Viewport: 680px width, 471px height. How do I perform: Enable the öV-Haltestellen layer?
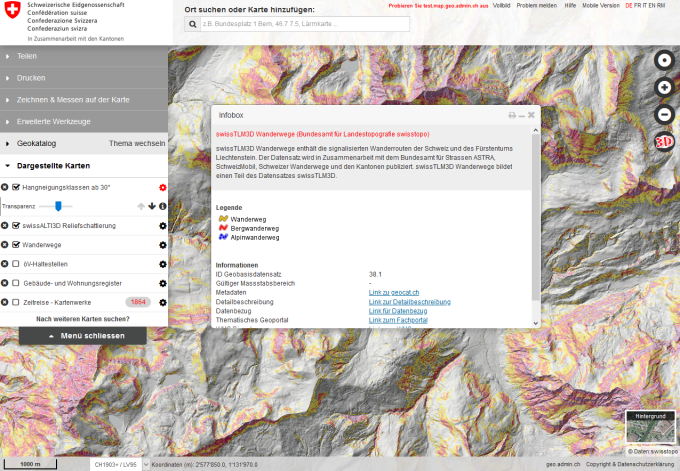(x=16, y=263)
